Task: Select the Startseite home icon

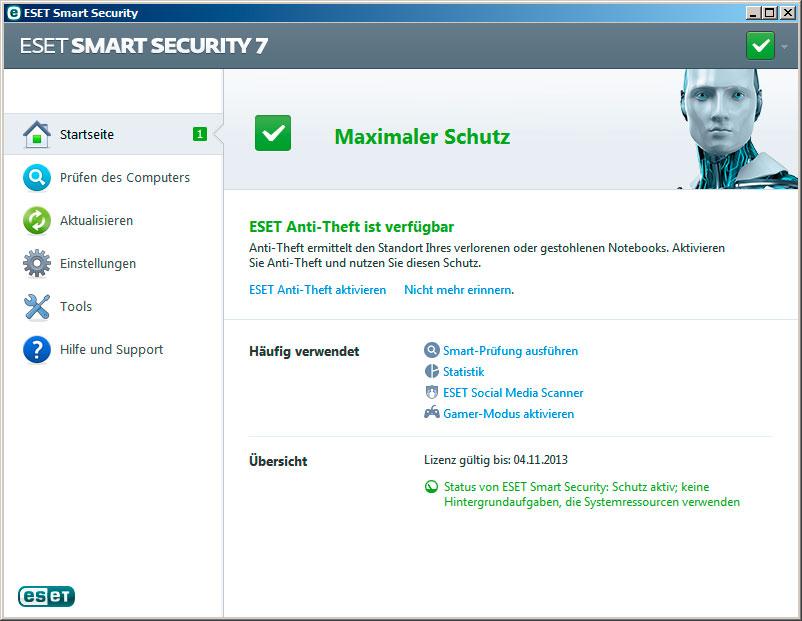Action: [x=38, y=133]
